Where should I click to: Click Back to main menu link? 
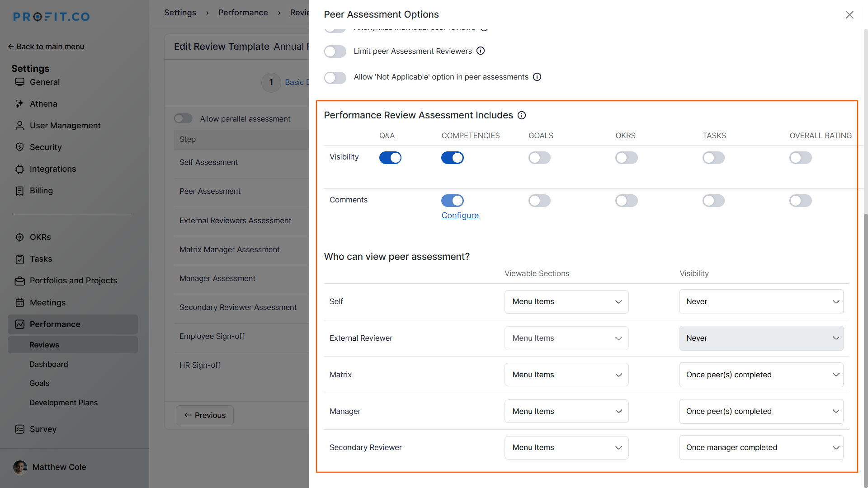click(46, 47)
